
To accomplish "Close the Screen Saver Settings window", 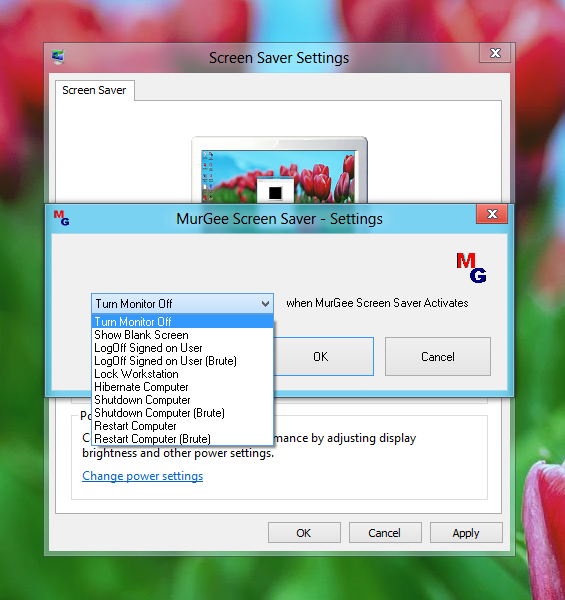I will point(495,53).
